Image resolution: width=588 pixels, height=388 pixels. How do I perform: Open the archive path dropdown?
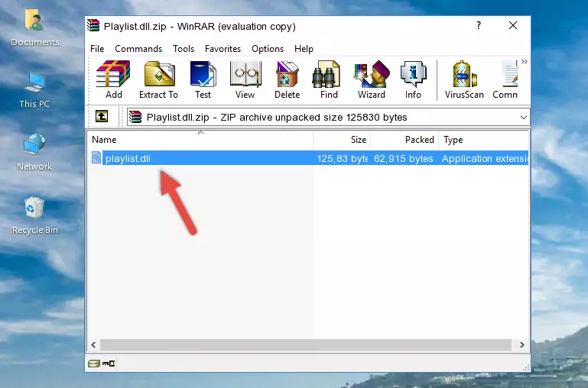(x=524, y=117)
